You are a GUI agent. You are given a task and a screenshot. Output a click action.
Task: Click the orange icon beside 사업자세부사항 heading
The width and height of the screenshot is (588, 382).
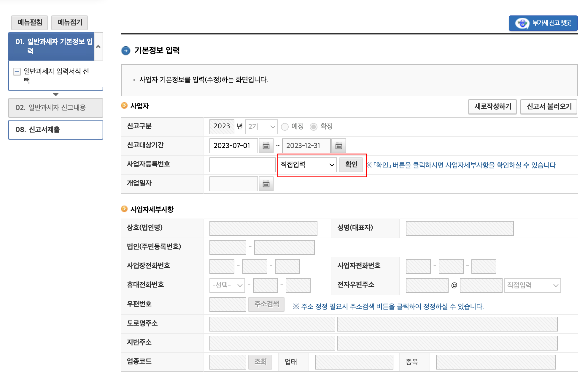tap(124, 209)
